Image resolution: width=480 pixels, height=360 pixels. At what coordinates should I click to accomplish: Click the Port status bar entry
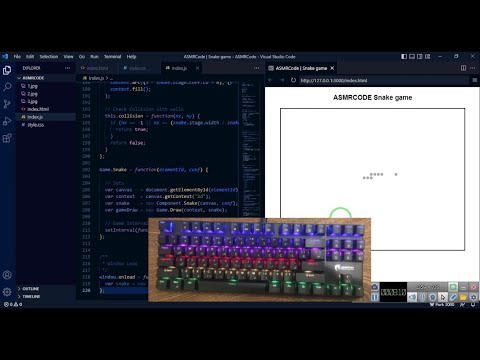(442, 305)
